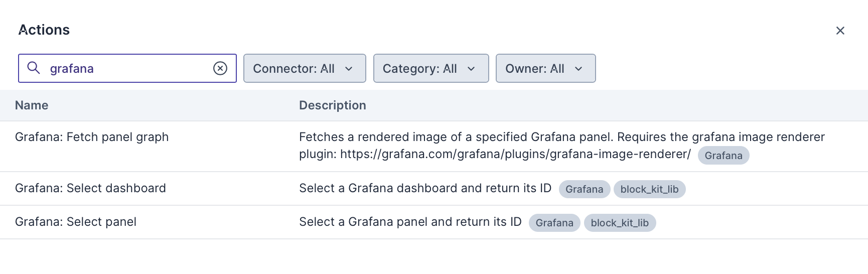Expand the Category: All filter
This screenshot has height=274, width=868.
click(431, 68)
